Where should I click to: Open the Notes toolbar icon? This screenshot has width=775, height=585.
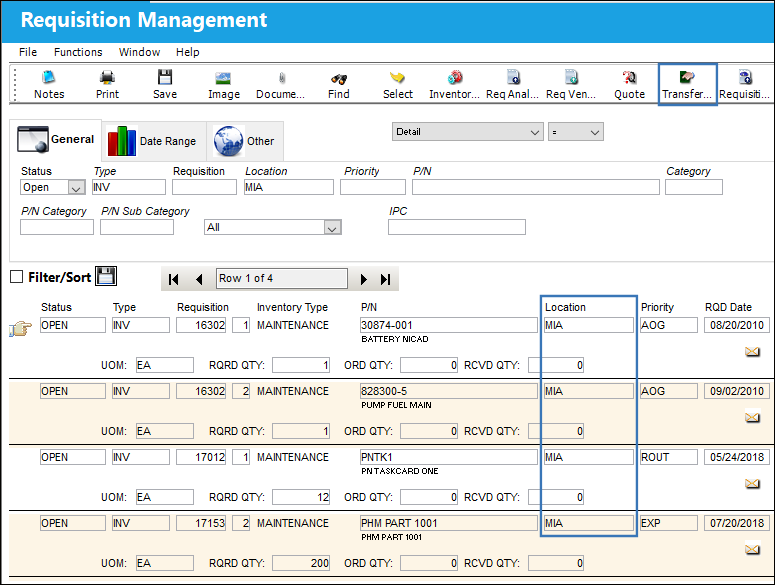coord(49,84)
